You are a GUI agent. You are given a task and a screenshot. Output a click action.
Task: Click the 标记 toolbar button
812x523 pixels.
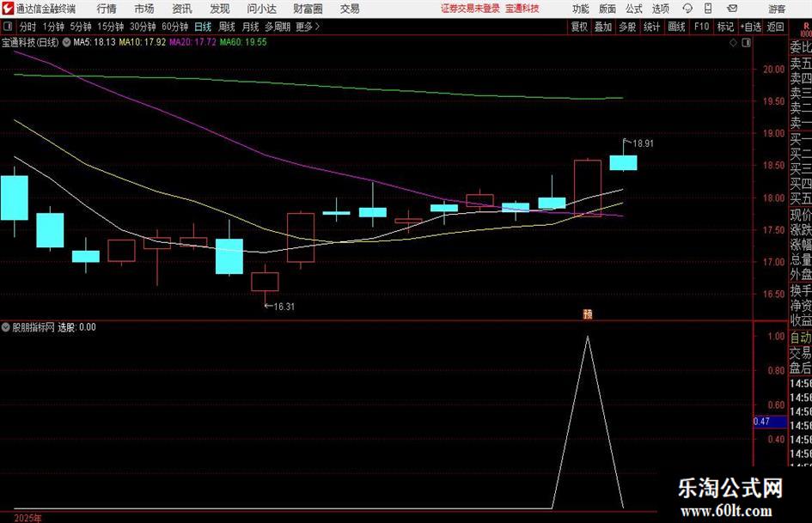pyautogui.click(x=725, y=27)
